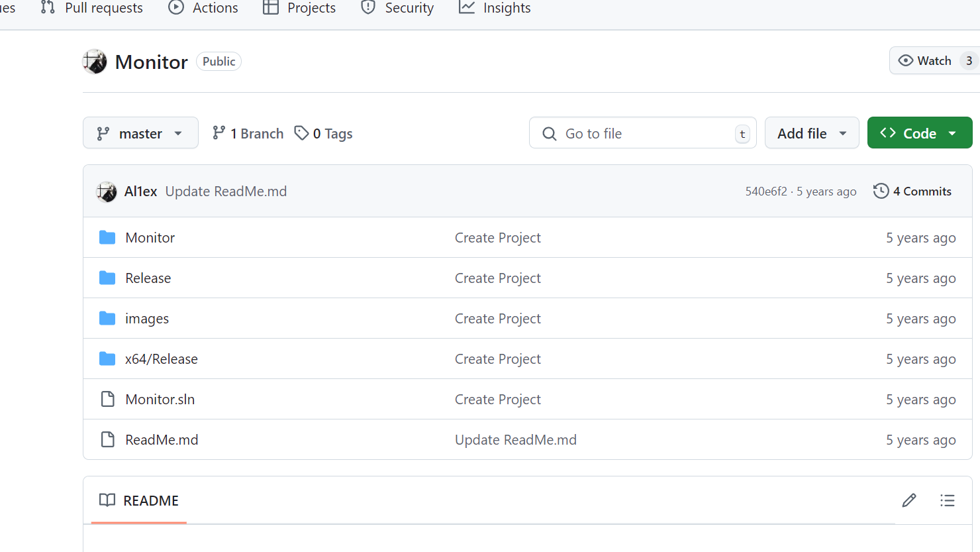Click the search magnifier icon in Go to file
The image size is (980, 552).
(x=550, y=134)
